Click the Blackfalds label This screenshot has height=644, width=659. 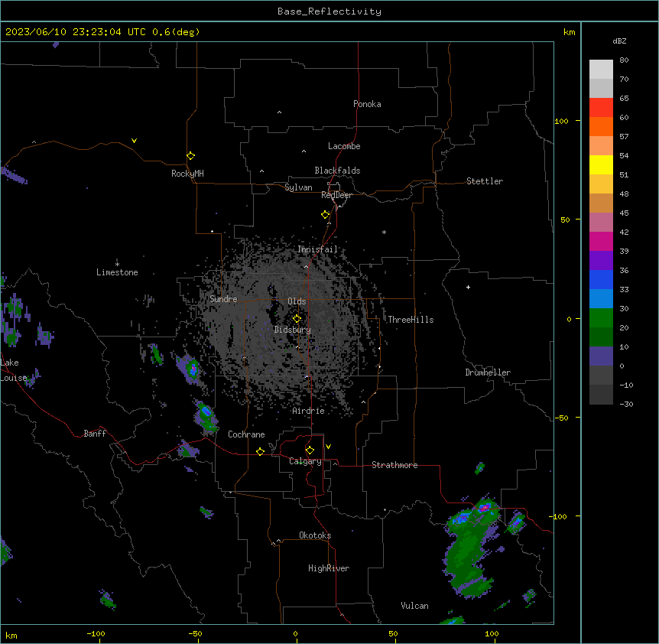click(337, 171)
